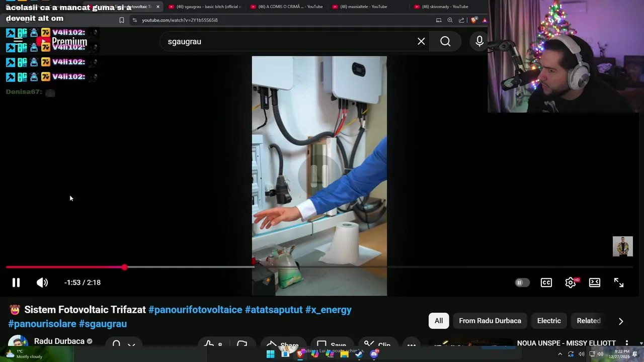
Task: Switch to the 'maxsialtele - YouTube' tab
Action: [x=369, y=7]
